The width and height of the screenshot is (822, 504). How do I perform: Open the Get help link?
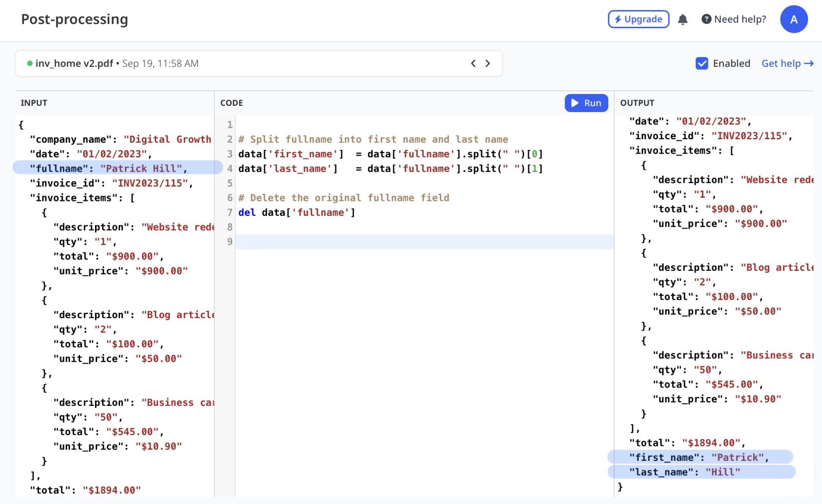(781, 63)
